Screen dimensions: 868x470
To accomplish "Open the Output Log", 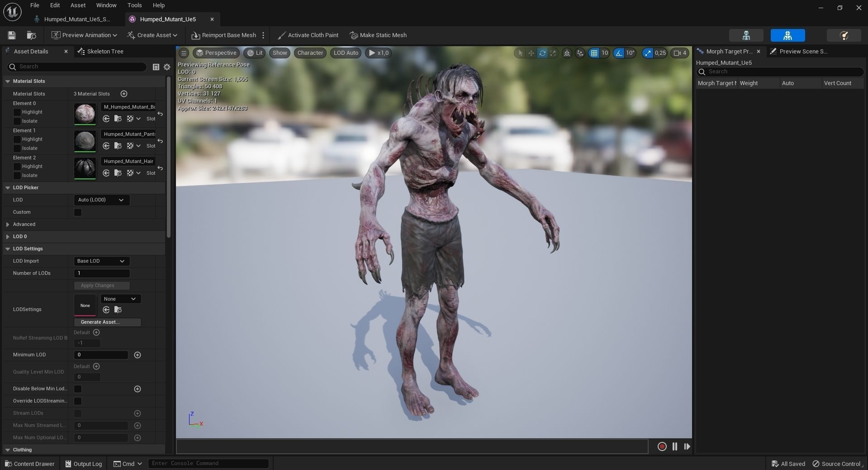I will point(84,464).
